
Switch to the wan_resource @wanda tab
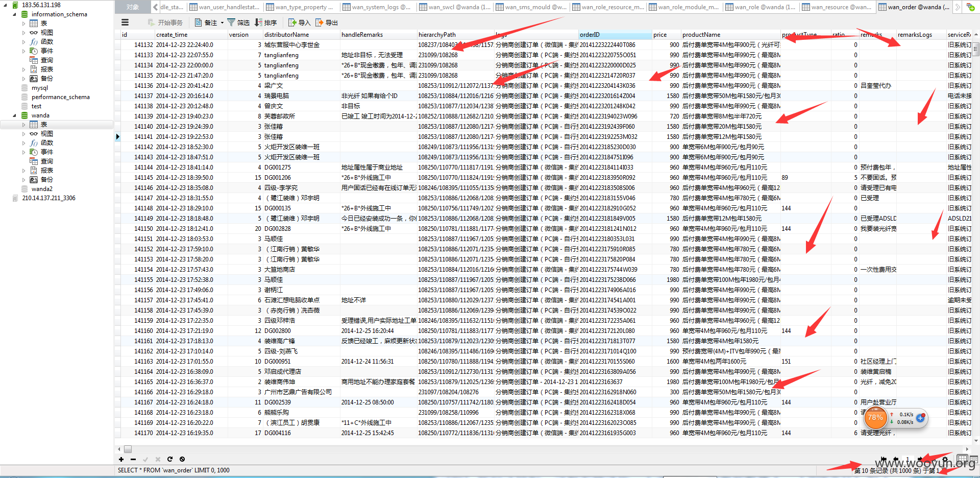837,7
